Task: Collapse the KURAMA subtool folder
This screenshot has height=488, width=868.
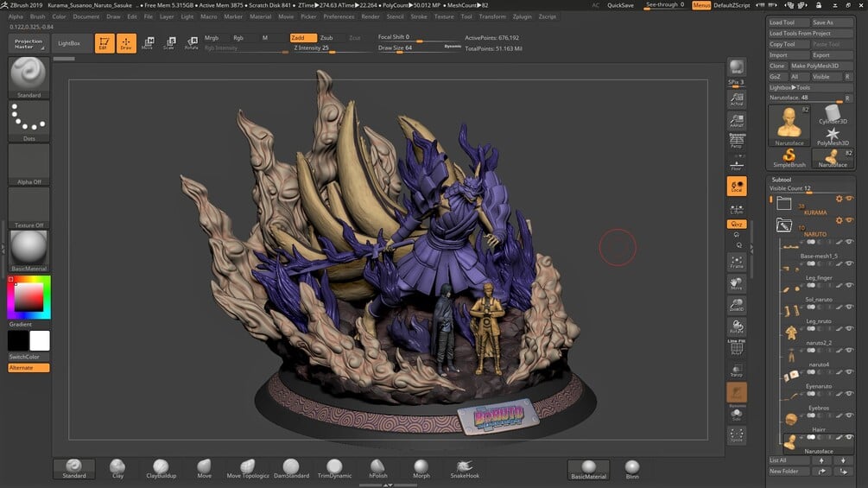Action: tap(784, 203)
